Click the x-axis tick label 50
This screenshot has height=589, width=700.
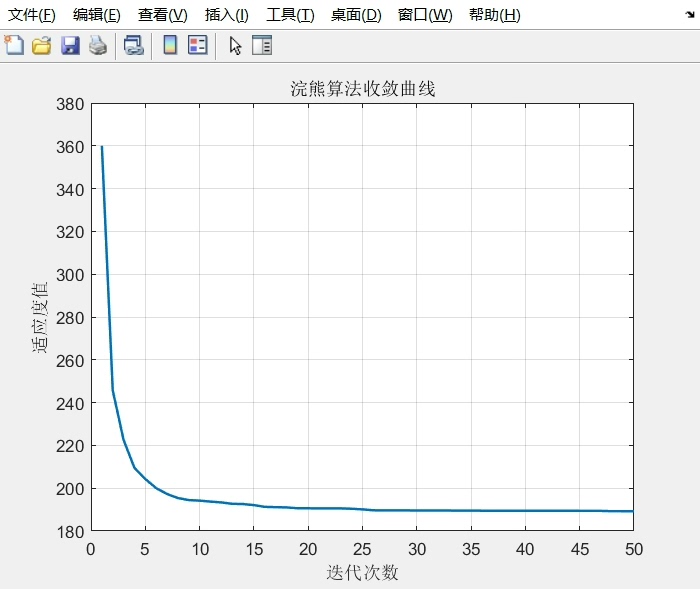pyautogui.click(x=634, y=549)
